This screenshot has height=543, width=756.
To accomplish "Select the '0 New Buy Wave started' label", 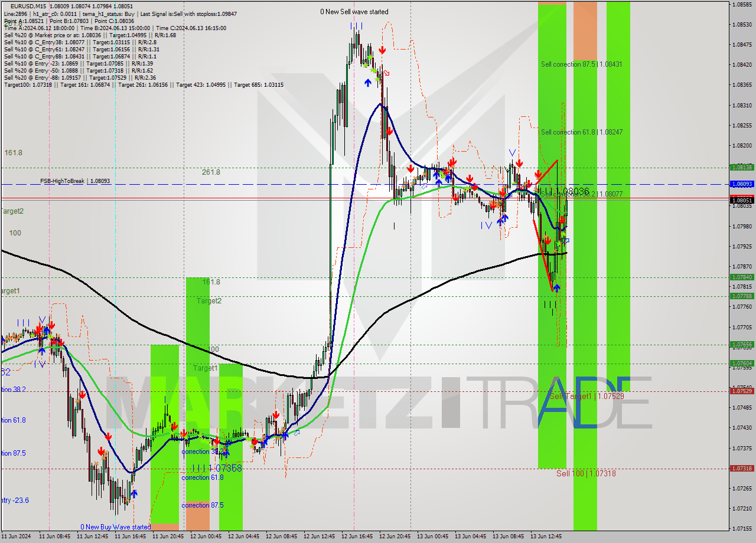I will click(x=116, y=527).
